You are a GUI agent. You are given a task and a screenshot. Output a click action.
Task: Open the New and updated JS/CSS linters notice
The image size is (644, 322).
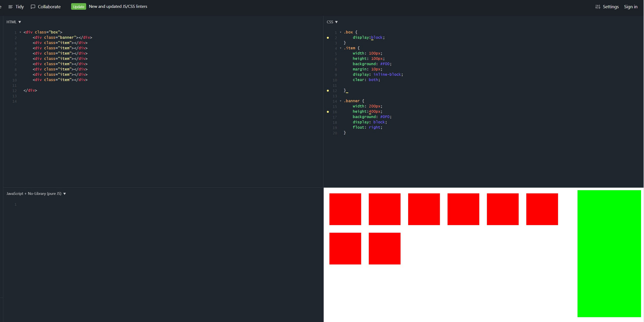[118, 6]
